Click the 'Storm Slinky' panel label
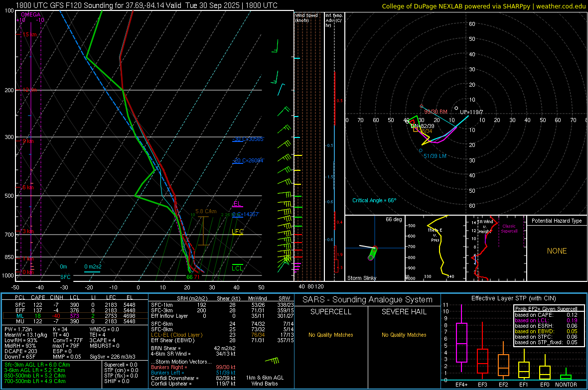This screenshot has width=588, height=390. [361, 278]
